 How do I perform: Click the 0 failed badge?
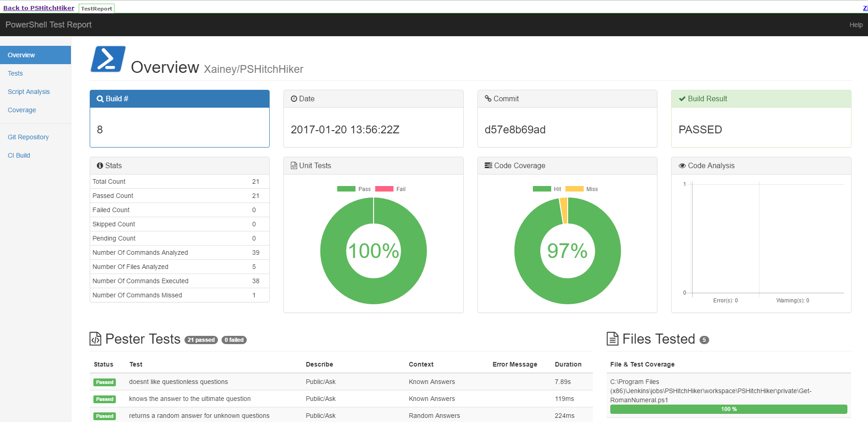(234, 340)
